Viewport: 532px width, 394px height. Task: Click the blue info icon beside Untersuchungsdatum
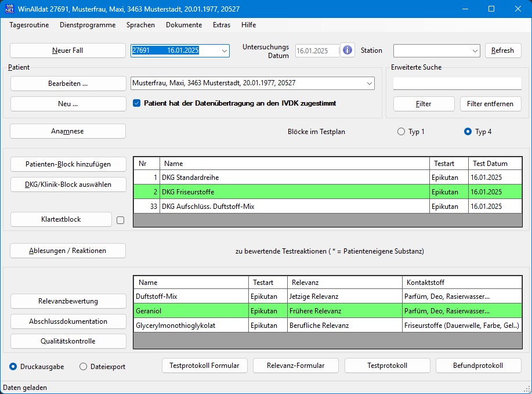point(348,50)
